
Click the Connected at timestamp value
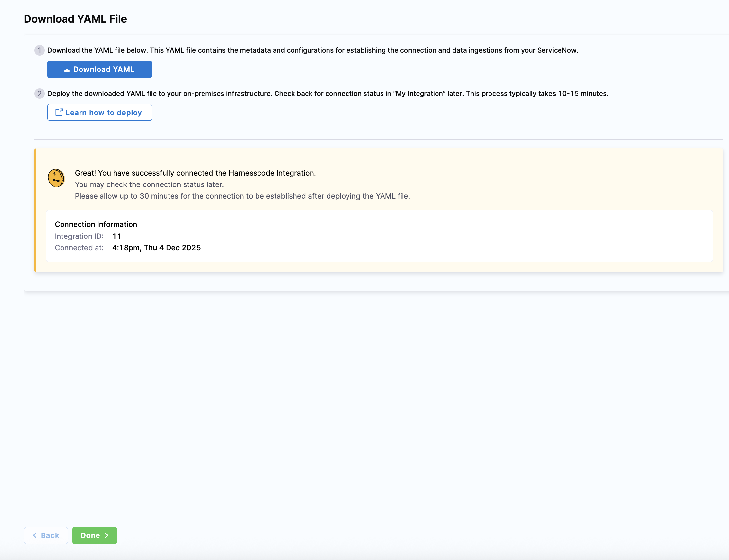pos(156,248)
